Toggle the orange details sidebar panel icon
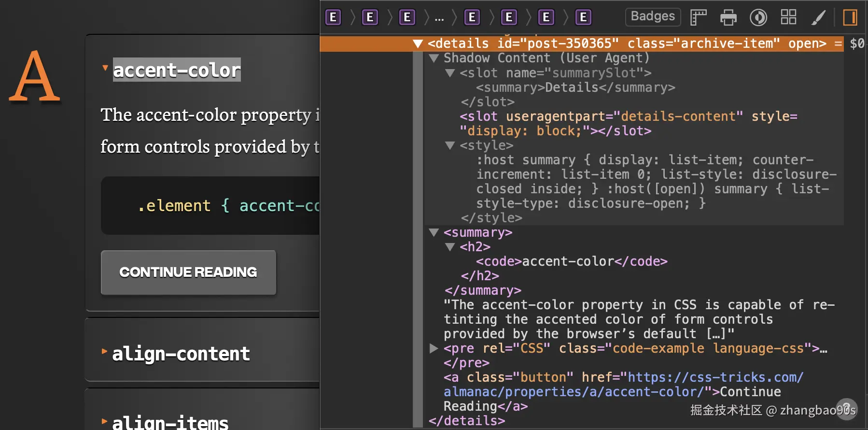 [850, 17]
